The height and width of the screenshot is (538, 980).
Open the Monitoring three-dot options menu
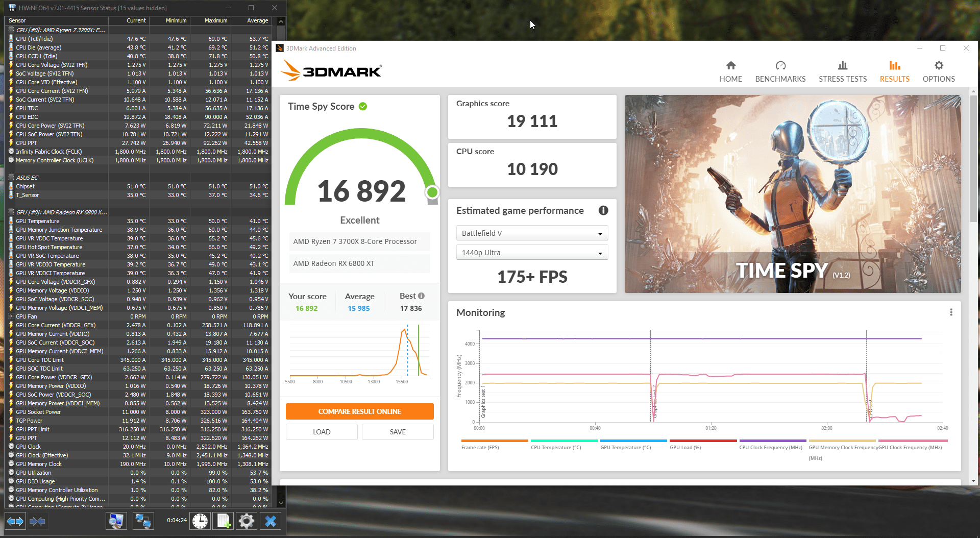coord(951,312)
